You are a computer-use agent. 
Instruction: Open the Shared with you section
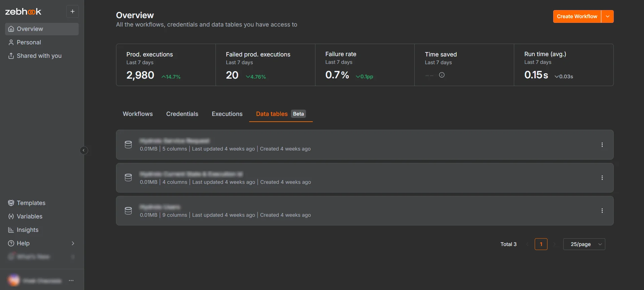pos(39,56)
